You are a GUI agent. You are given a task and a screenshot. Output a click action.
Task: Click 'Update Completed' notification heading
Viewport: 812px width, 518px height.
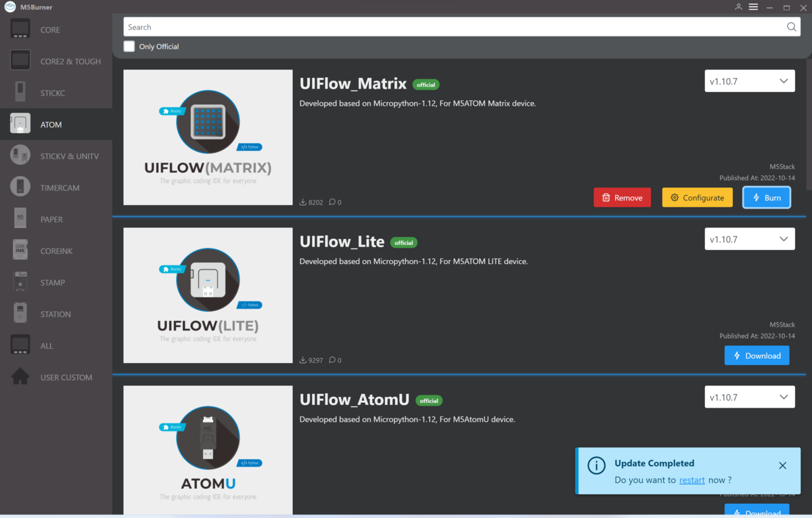coord(654,463)
